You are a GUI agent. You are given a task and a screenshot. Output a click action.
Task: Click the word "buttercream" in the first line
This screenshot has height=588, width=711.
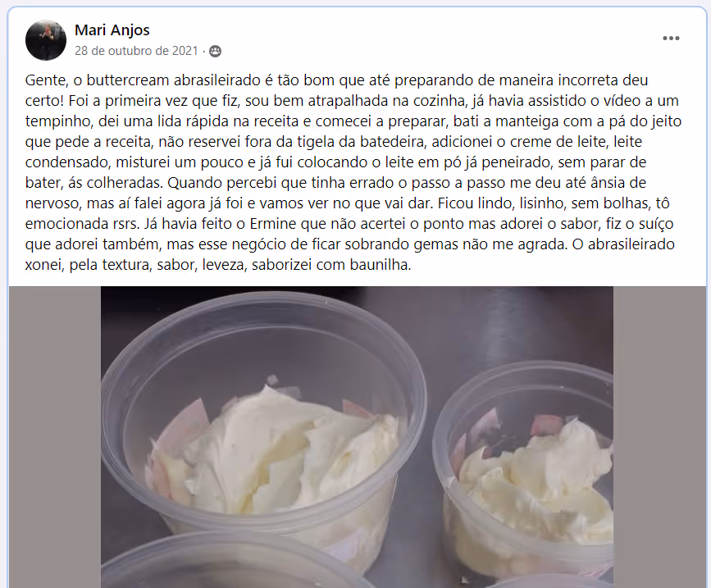128,80
